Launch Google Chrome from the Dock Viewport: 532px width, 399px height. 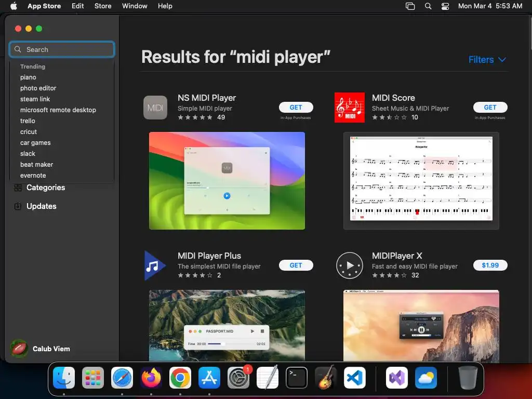[180, 378]
